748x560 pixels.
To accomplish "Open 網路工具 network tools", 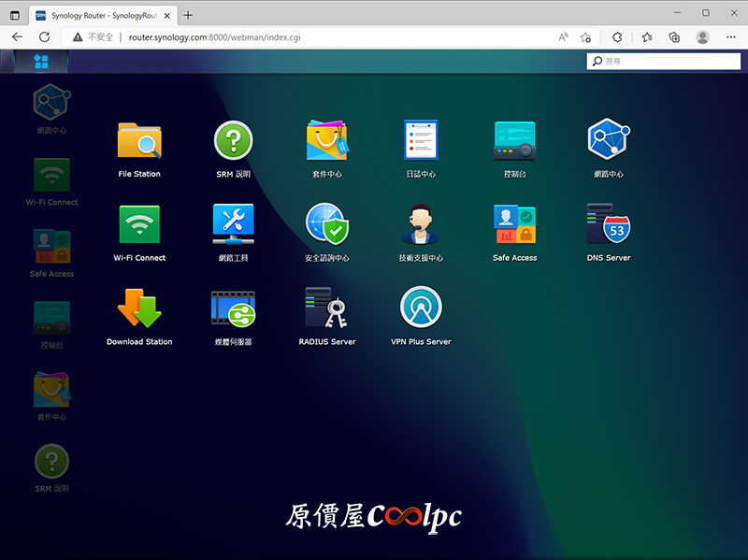I will click(233, 233).
